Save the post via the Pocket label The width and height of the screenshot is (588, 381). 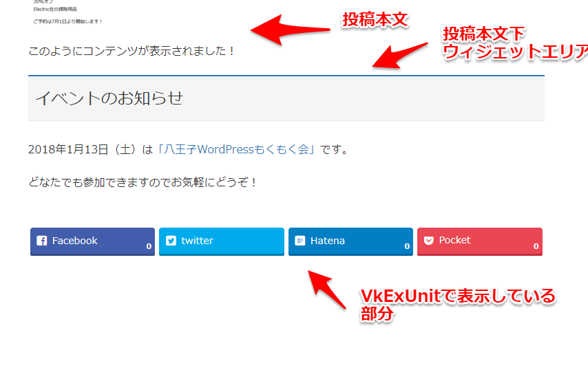(454, 240)
